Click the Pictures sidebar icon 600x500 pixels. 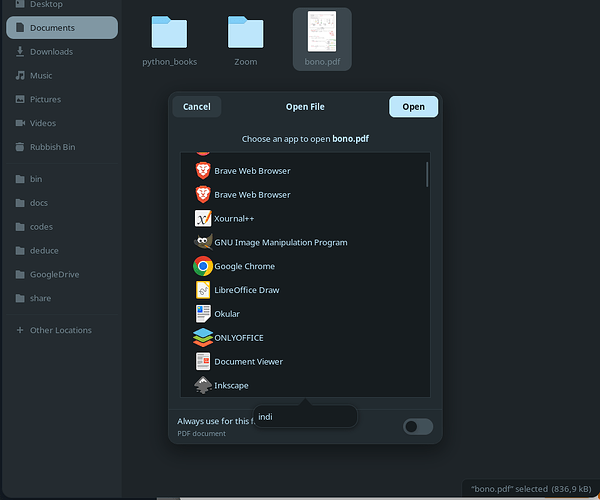click(x=20, y=99)
